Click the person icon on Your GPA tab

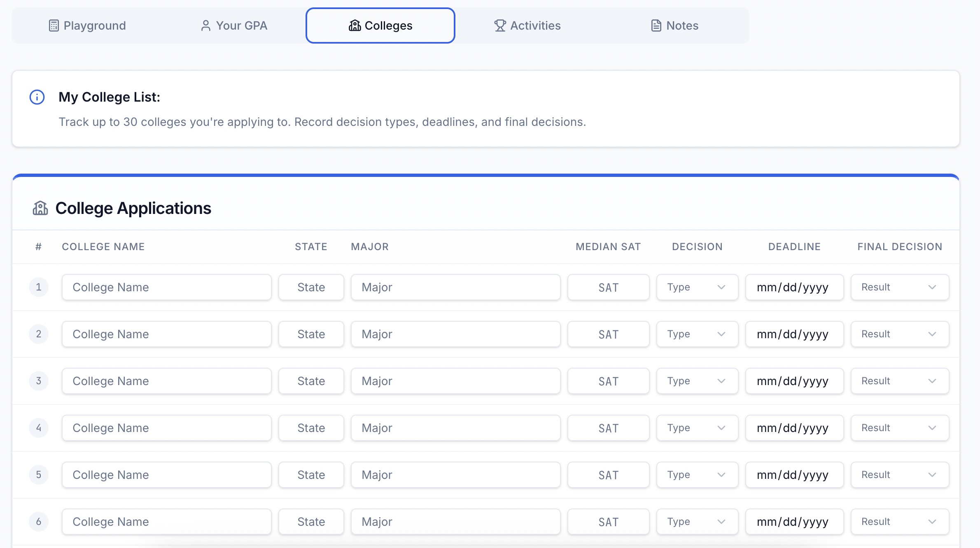(205, 26)
